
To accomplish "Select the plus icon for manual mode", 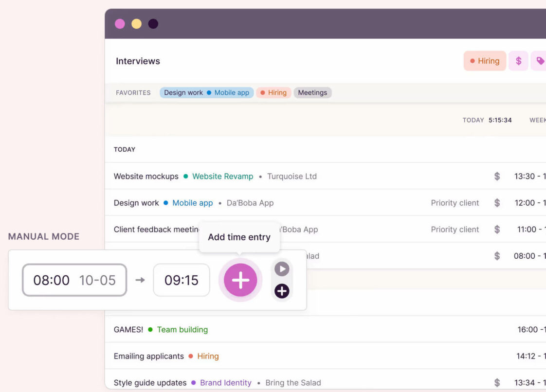I will (x=281, y=291).
